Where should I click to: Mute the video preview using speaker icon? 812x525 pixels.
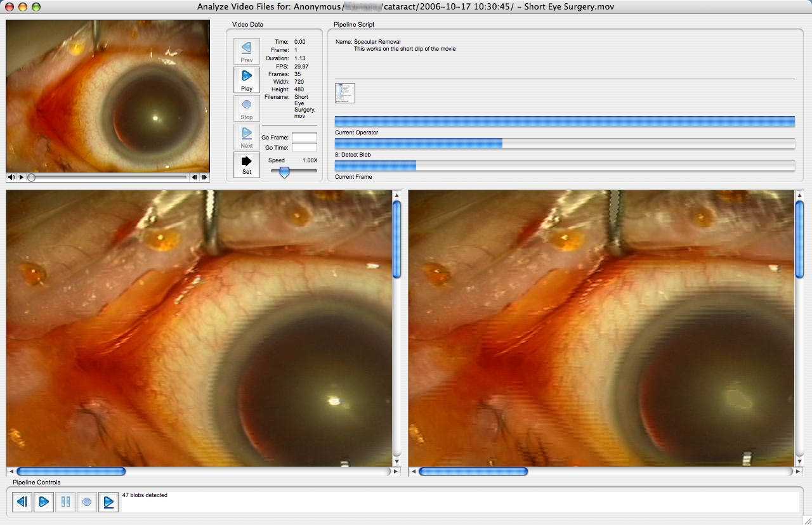point(11,178)
